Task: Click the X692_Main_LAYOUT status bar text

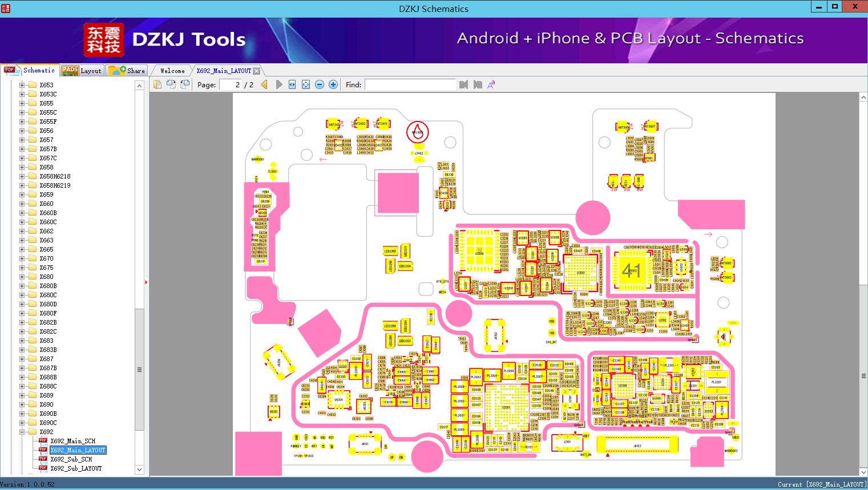Action: tap(822, 484)
